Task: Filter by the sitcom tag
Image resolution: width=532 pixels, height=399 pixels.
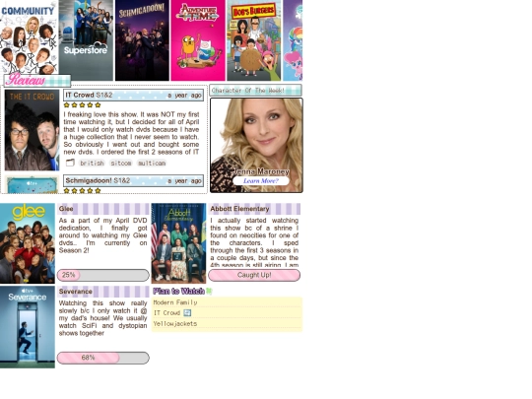Action: [121, 164]
